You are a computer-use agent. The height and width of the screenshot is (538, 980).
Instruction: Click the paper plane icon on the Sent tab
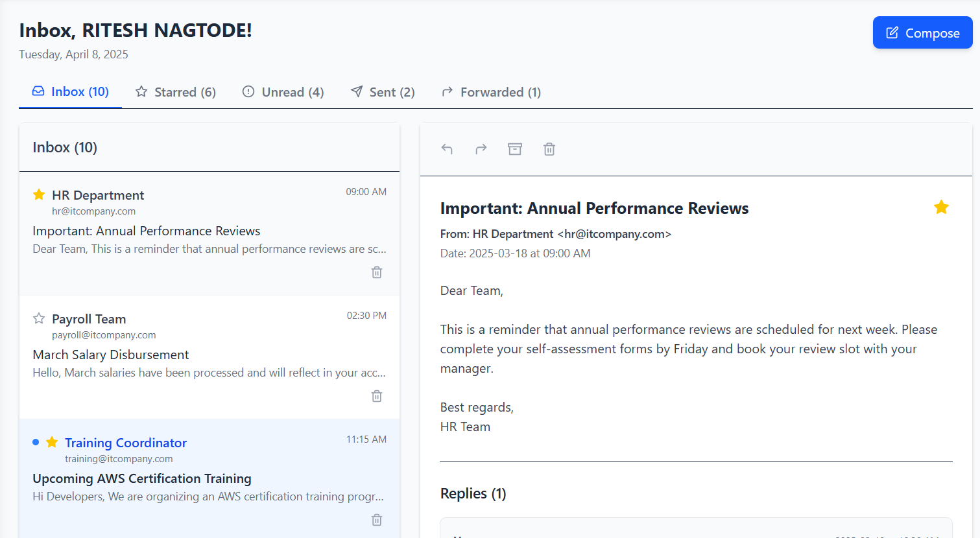tap(356, 91)
